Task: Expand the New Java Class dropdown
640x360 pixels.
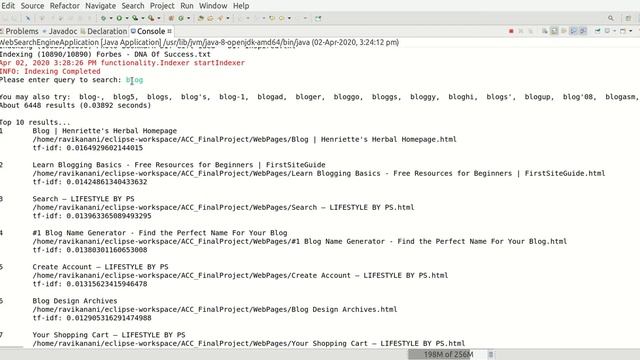Action: coord(189,18)
